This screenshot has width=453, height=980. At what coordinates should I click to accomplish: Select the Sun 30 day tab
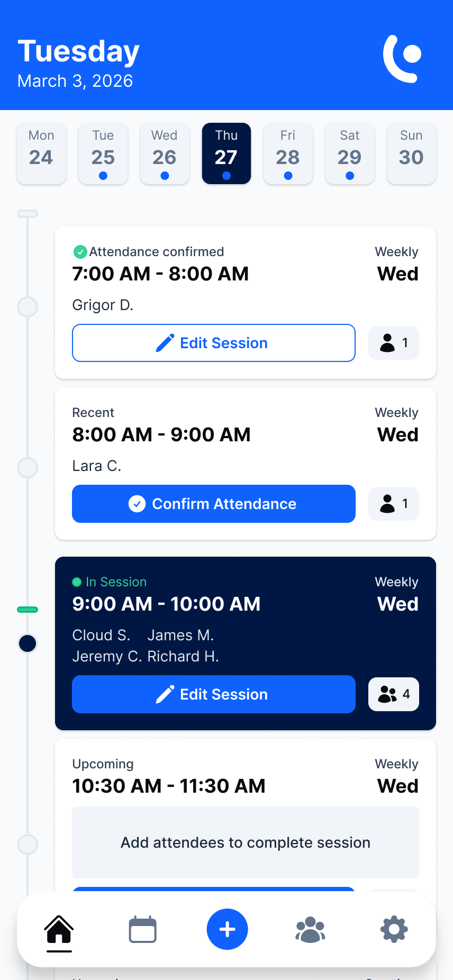coord(411,153)
